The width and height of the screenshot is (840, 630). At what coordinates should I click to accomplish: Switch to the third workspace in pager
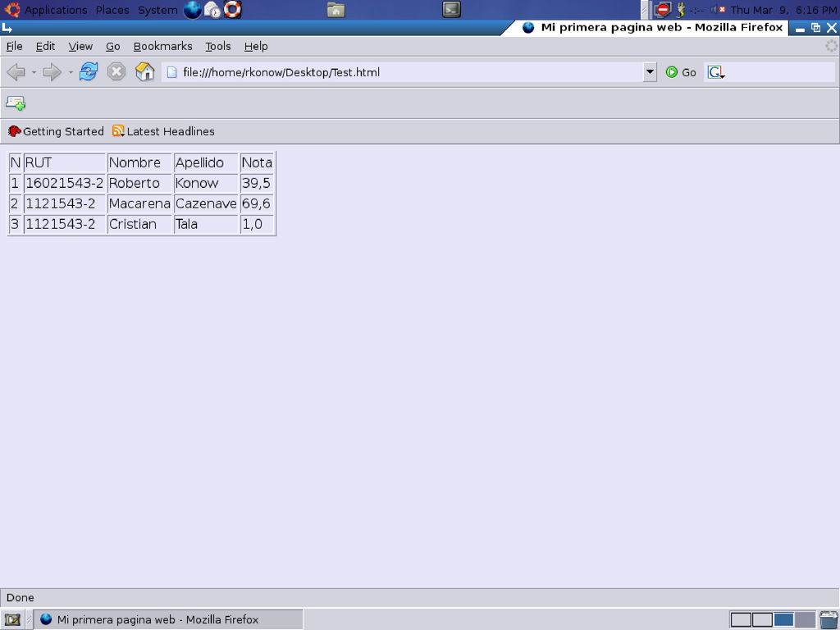point(783,620)
